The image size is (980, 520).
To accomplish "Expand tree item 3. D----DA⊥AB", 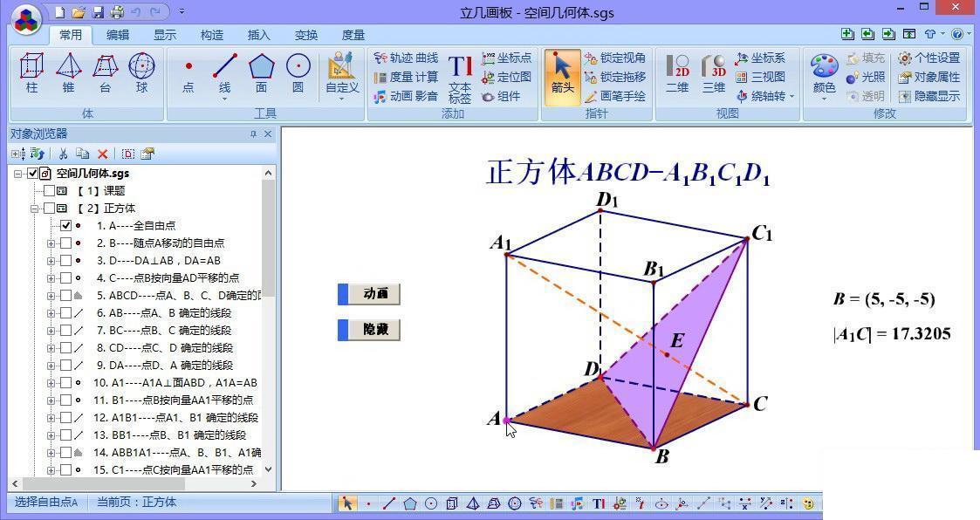I will tap(51, 261).
